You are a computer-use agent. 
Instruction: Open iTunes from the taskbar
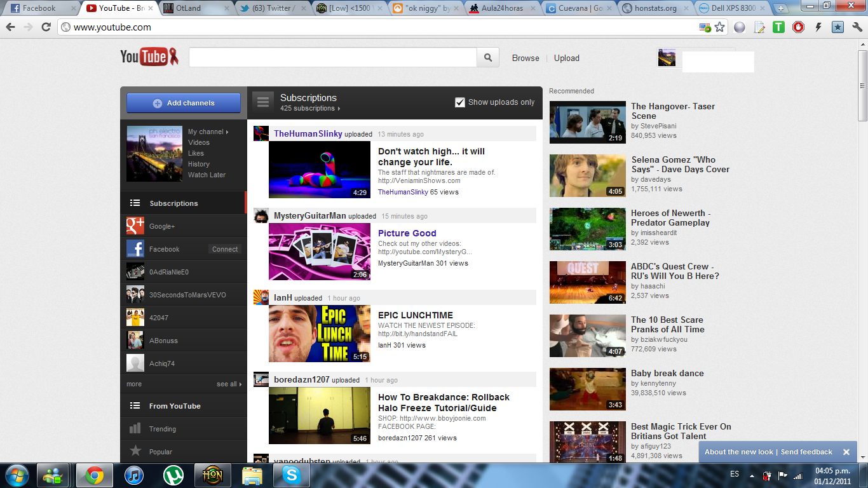pos(134,475)
